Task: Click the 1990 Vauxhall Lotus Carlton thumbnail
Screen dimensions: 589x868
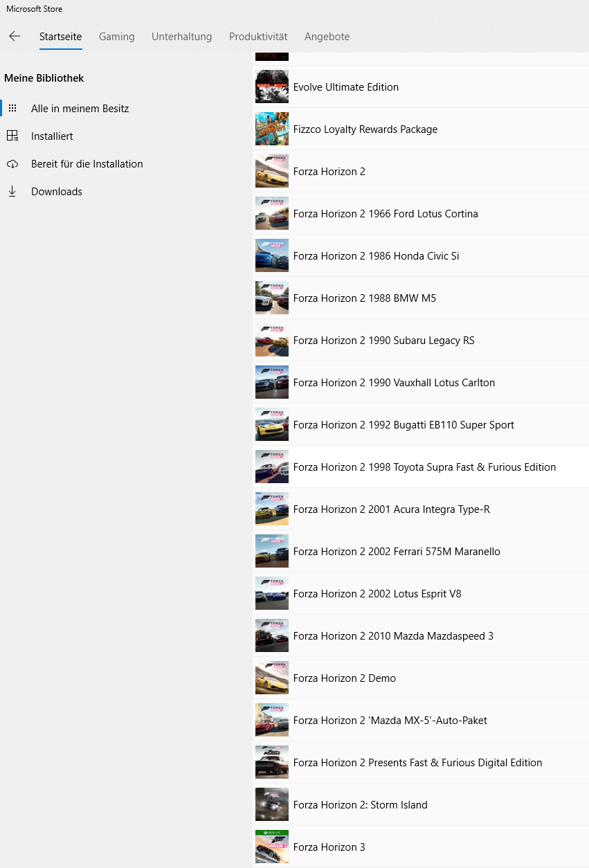Action: point(272,382)
